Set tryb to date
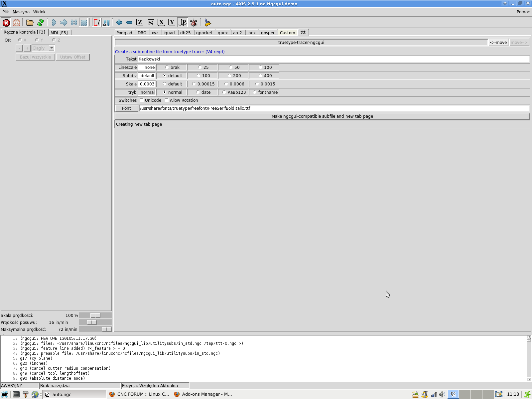The height and width of the screenshot is (399, 532). 202,92
